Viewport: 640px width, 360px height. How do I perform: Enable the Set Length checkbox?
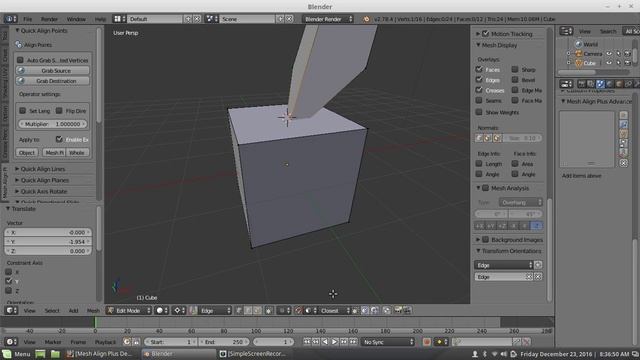tap(22, 111)
